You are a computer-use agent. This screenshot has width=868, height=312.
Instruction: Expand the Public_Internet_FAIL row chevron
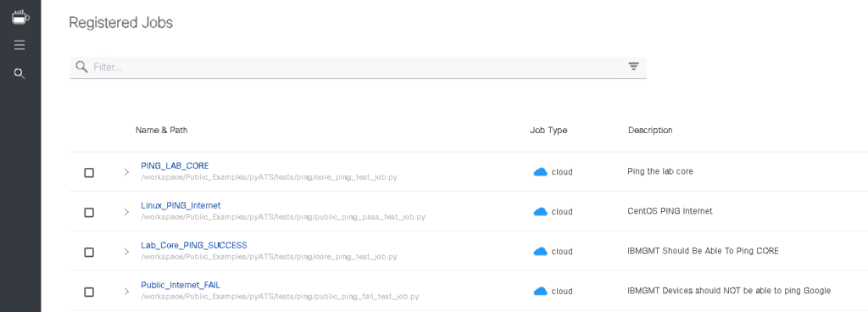click(x=126, y=292)
